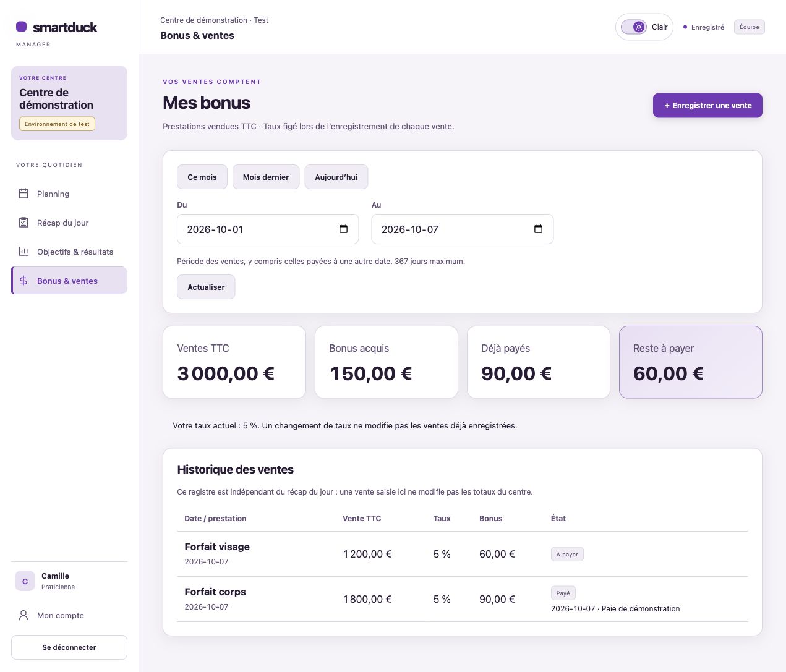Click the smartduck purple logo icon
The image size is (786, 672).
coord(21,27)
